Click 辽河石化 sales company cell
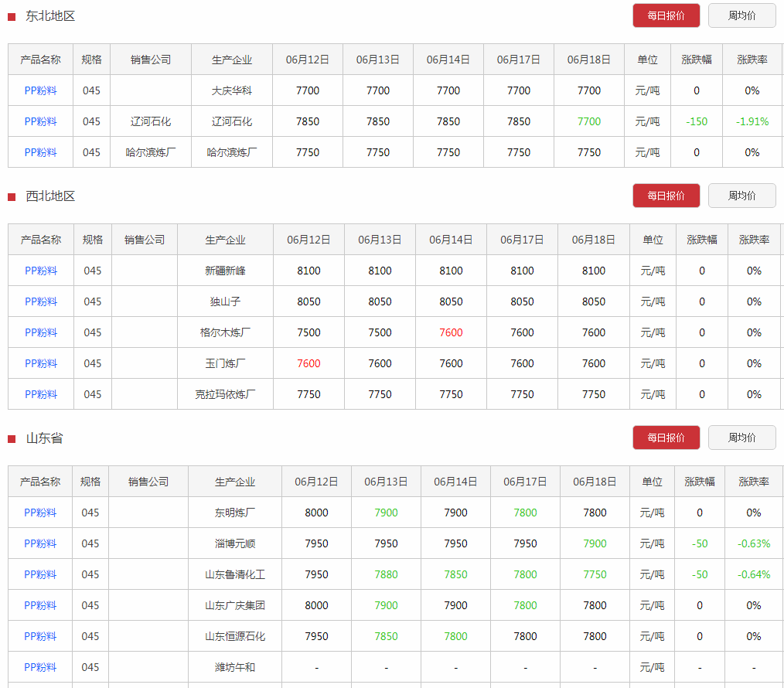Image resolution: width=784 pixels, height=688 pixels. tap(151, 121)
